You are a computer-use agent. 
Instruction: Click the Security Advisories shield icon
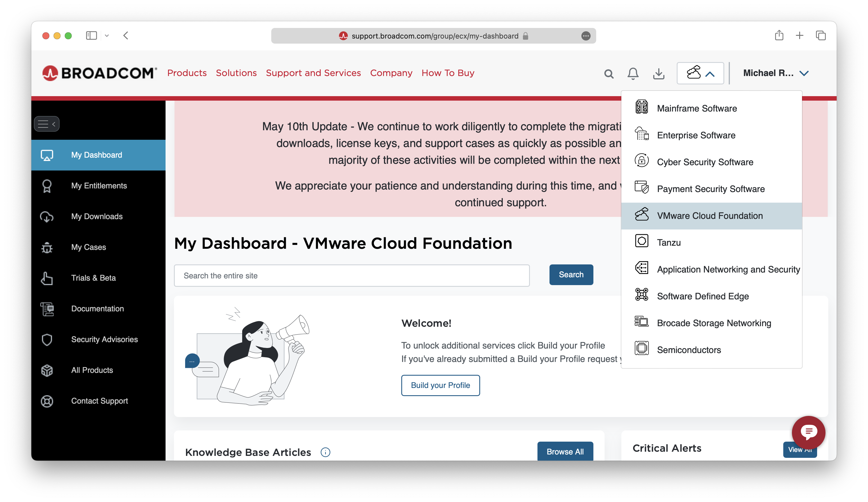coord(47,340)
